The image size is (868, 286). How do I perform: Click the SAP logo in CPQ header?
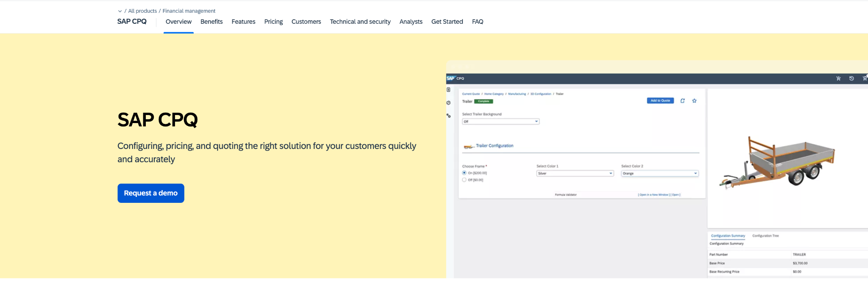451,79
